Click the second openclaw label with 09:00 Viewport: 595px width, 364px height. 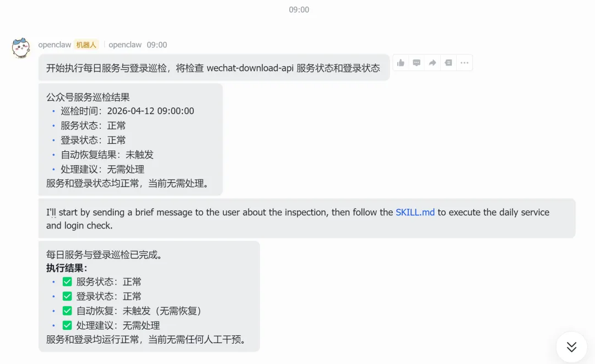pyautogui.click(x=138, y=45)
